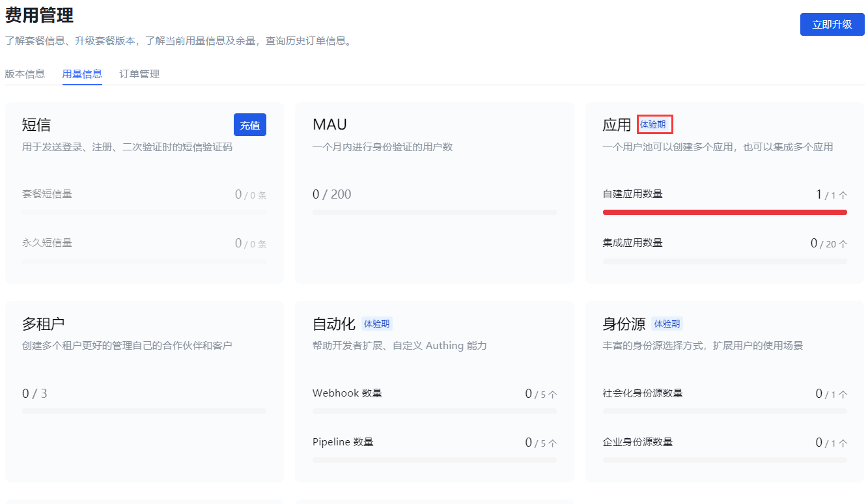
Task: Click the 体验期 badge beside 身份源
Action: tap(667, 324)
